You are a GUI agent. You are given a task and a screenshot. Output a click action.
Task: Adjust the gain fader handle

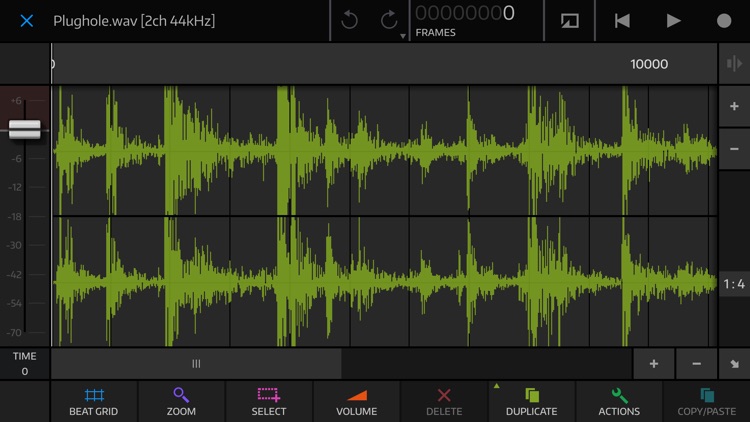[x=25, y=129]
